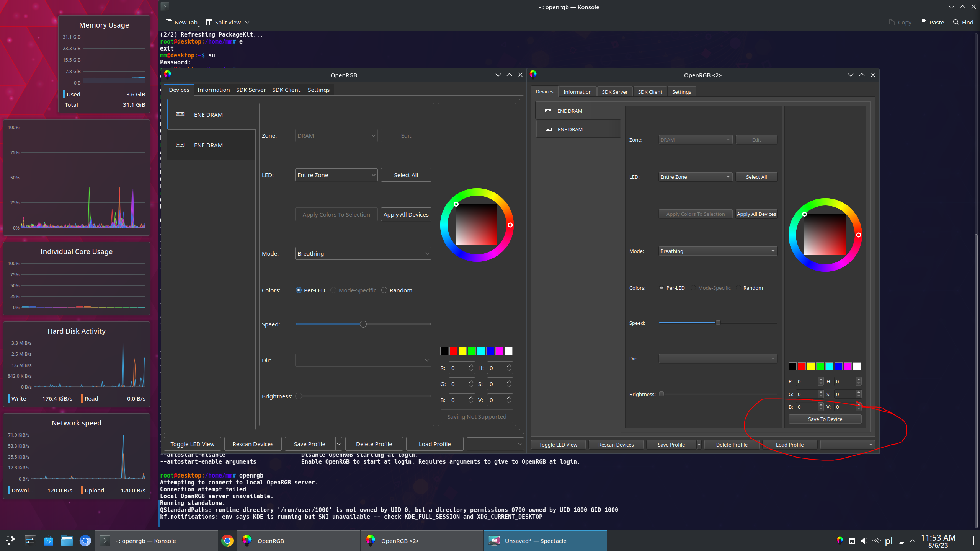980x551 pixels.
Task: Open Save Profile arrow in OpenRGB window
Action: click(338, 444)
